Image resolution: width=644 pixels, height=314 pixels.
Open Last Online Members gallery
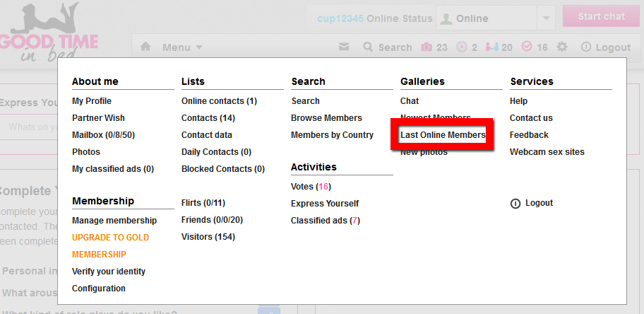443,135
